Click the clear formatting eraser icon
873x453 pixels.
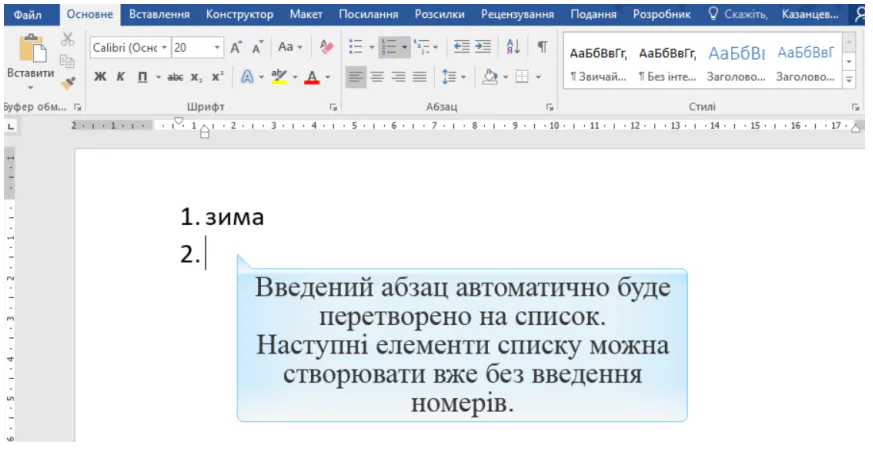click(326, 47)
